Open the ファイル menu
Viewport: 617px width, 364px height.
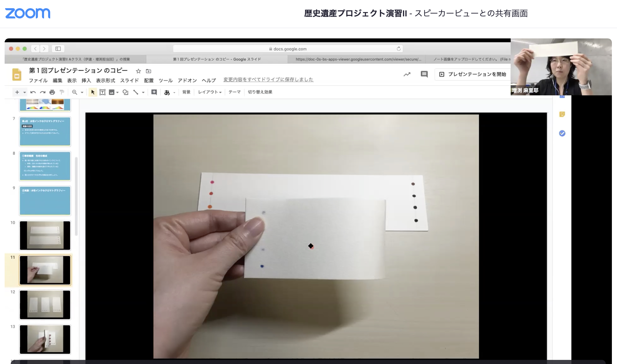click(38, 81)
